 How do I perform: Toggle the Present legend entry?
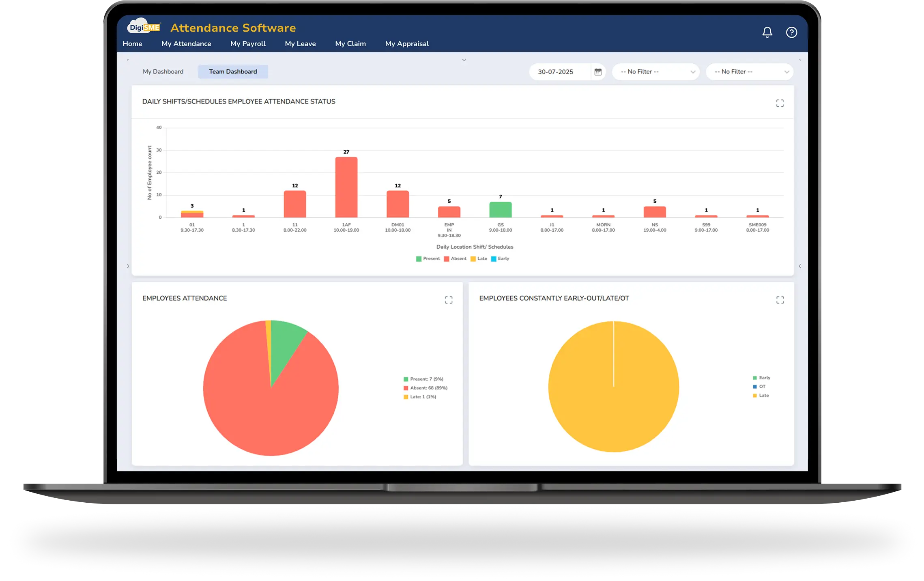[x=429, y=258]
